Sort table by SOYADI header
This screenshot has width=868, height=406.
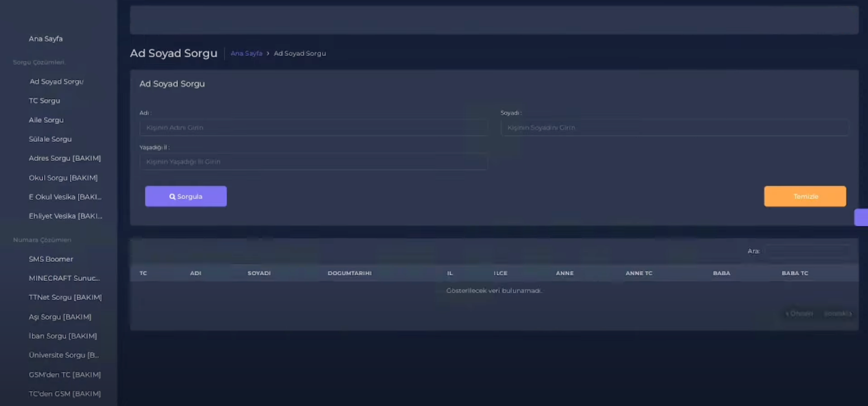coord(259,273)
